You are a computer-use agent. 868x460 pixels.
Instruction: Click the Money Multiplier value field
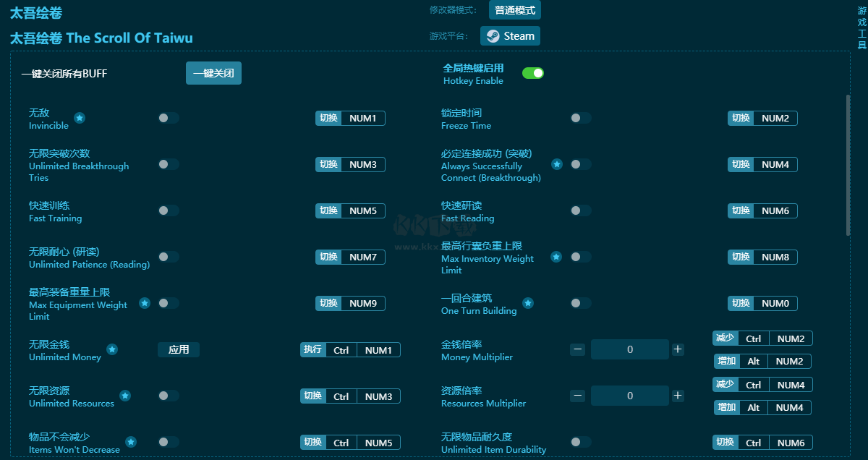(630, 349)
